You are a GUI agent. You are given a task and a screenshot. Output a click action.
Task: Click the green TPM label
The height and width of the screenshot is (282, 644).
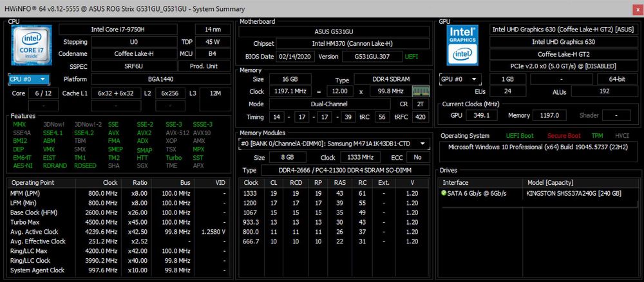[x=597, y=136]
